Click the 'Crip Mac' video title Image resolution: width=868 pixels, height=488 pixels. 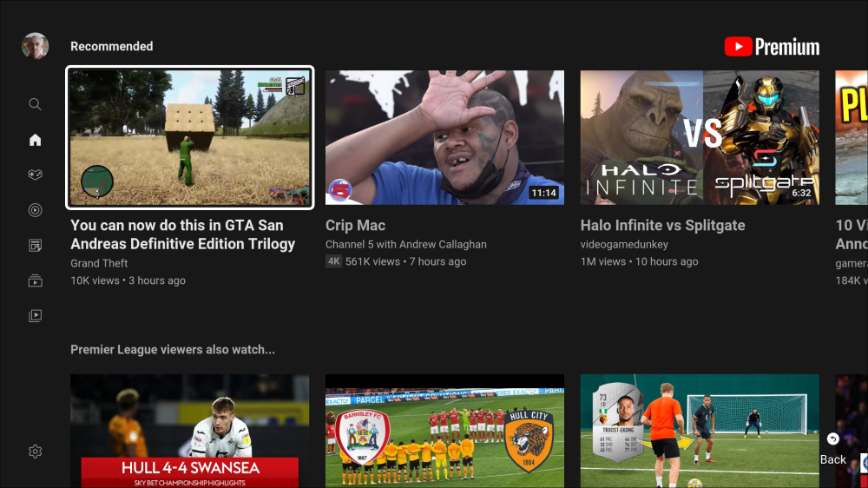[355, 226]
